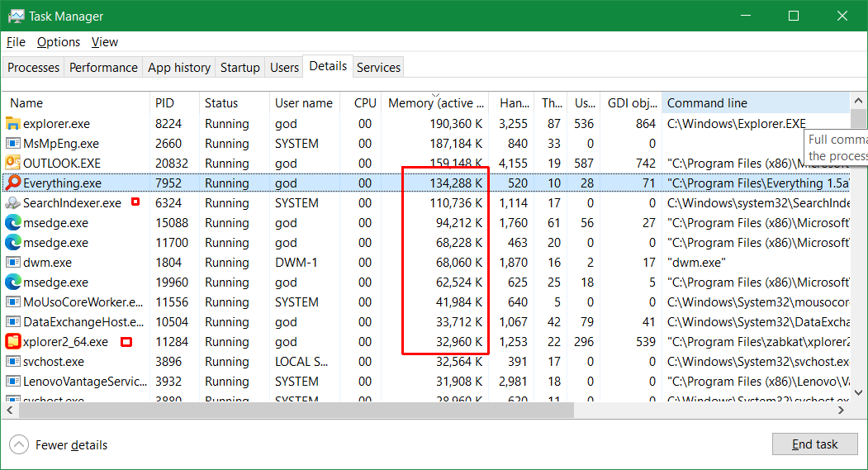Select the explorer.exe process name
Screen dimensions: 868x470
tap(56, 124)
